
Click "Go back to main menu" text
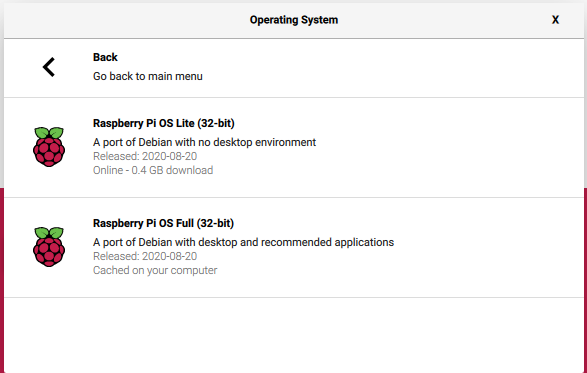[x=147, y=76]
